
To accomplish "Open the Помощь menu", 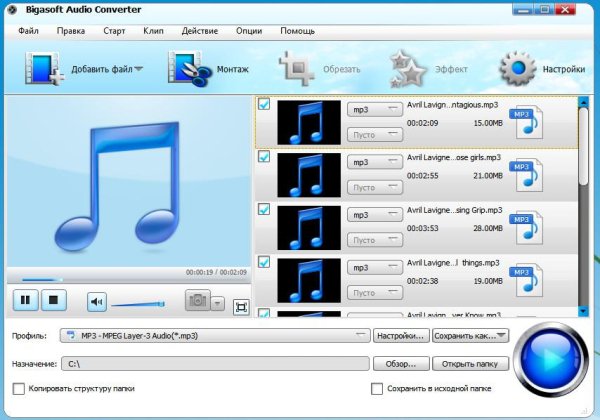I will (297, 31).
